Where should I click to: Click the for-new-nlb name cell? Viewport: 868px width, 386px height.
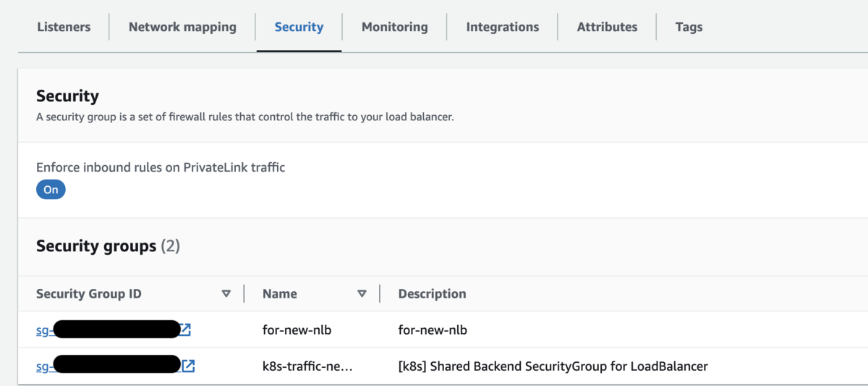click(297, 330)
